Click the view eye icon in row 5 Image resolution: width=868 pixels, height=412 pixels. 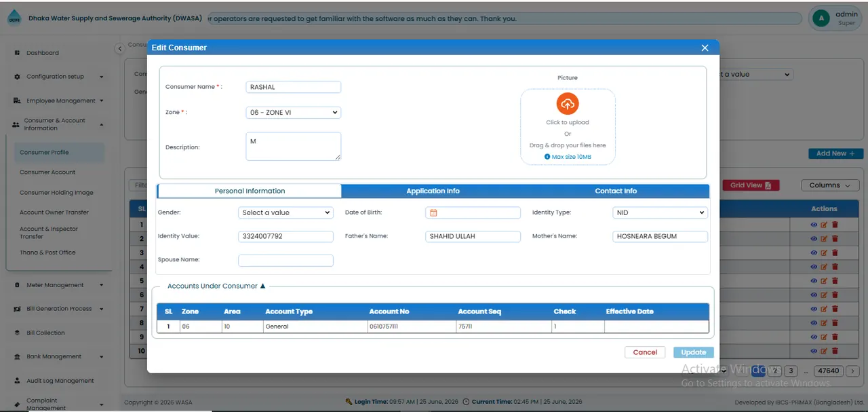click(x=814, y=281)
